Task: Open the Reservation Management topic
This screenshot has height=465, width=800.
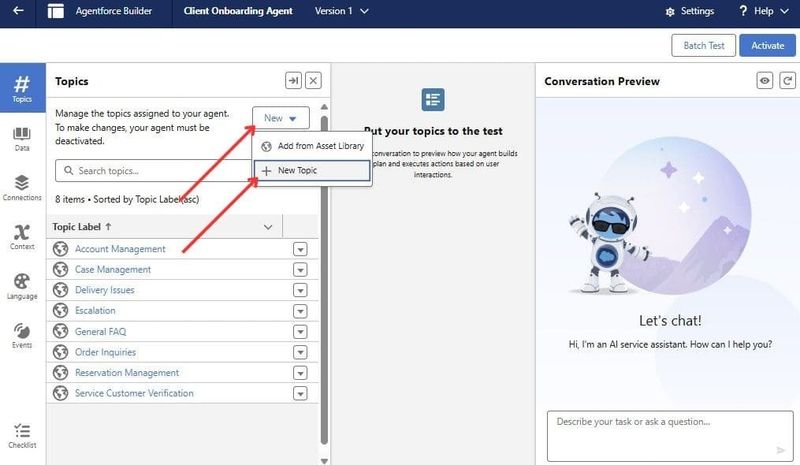Action: (127, 373)
